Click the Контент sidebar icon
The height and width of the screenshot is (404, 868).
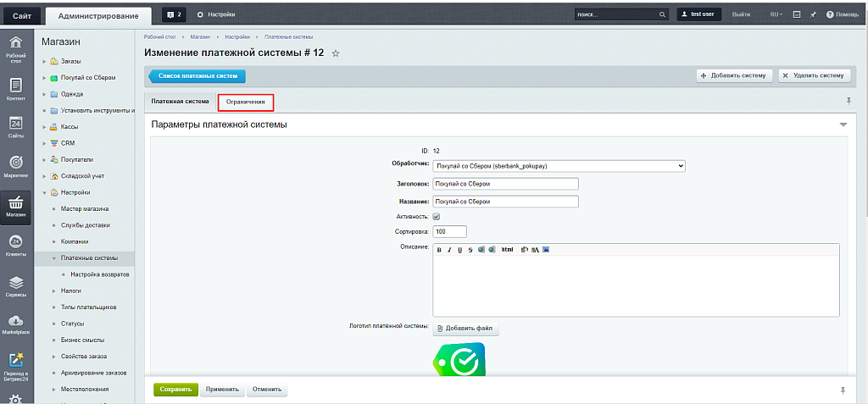pyautogui.click(x=15, y=89)
